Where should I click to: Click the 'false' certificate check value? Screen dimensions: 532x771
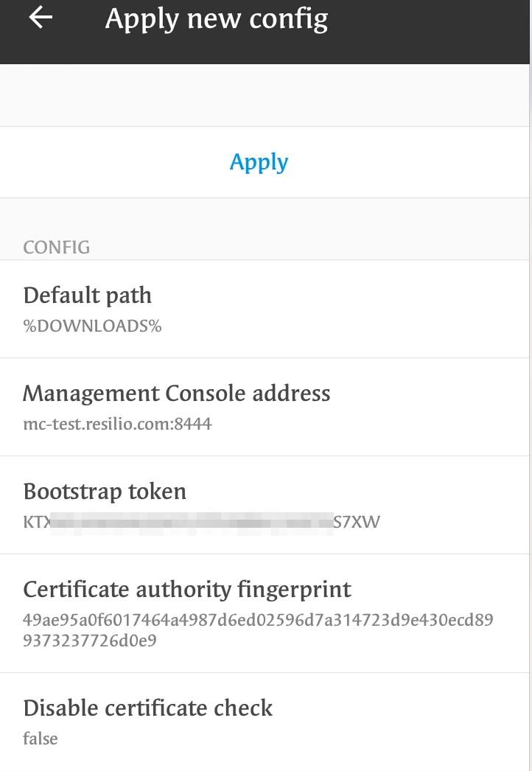pyautogui.click(x=41, y=739)
